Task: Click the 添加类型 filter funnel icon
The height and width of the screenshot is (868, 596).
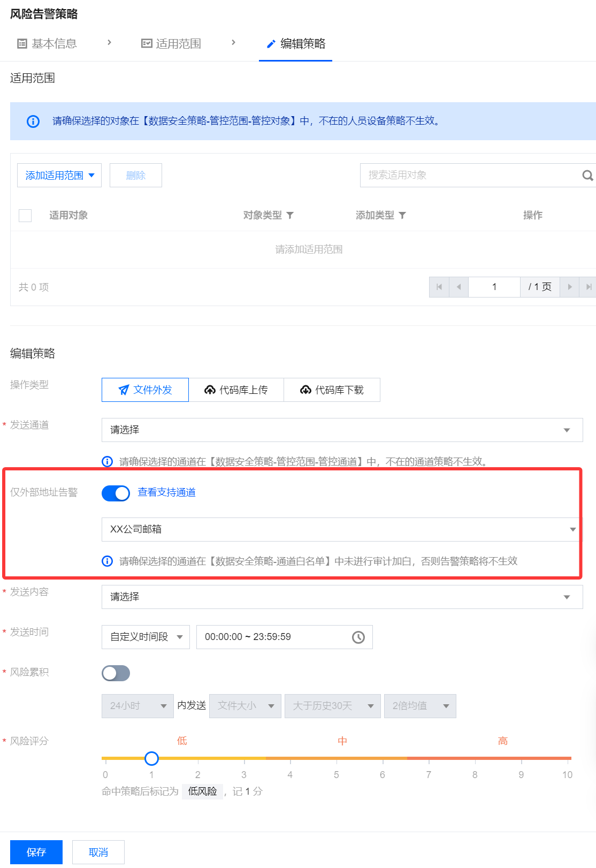Action: click(x=402, y=215)
